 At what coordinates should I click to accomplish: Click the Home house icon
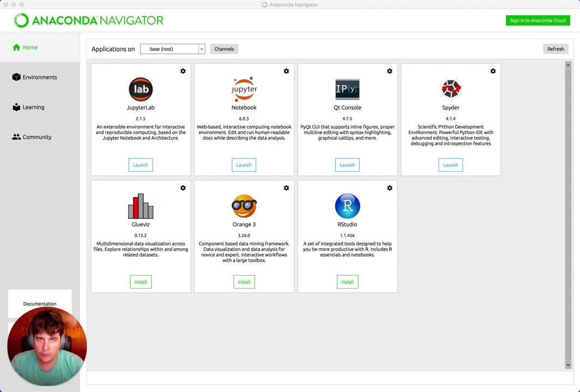pyautogui.click(x=16, y=47)
